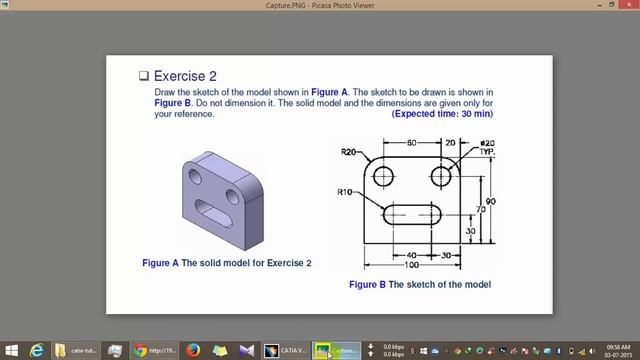Screen dimensions: 640x360
Task: Click the R10 dimension label
Action: coord(345,192)
